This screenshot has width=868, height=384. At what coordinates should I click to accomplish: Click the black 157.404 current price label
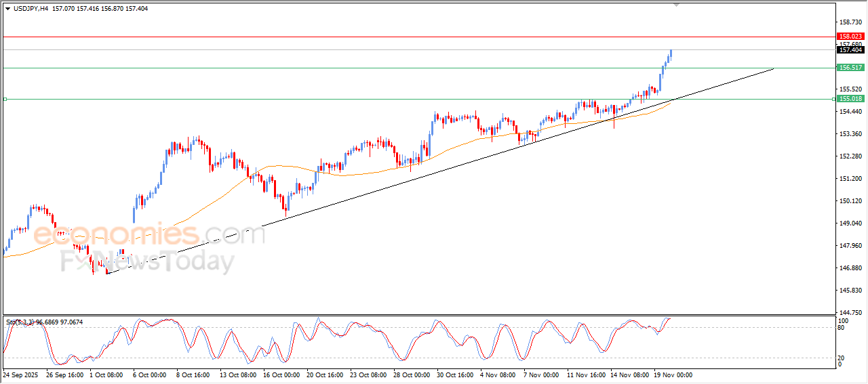point(850,49)
